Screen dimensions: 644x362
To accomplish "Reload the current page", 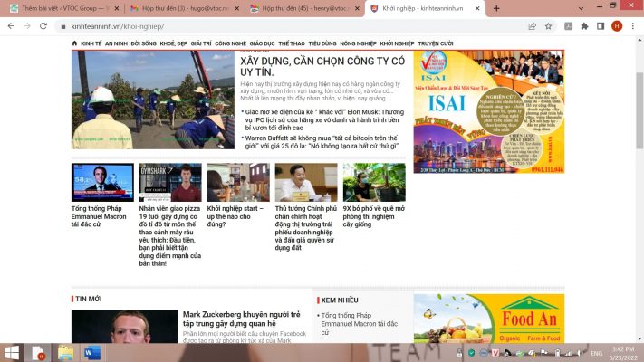I will pos(43,26).
